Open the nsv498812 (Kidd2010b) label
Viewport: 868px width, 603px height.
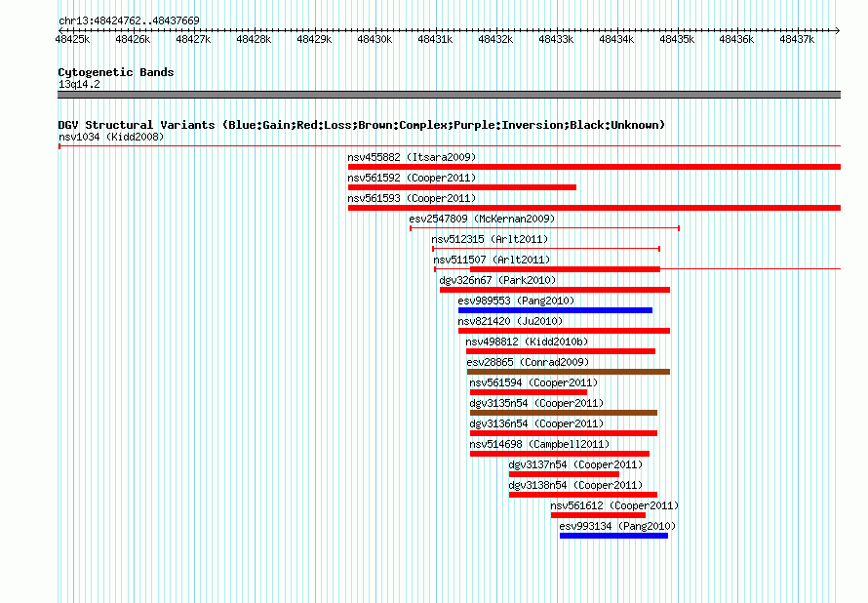pyautogui.click(x=527, y=342)
